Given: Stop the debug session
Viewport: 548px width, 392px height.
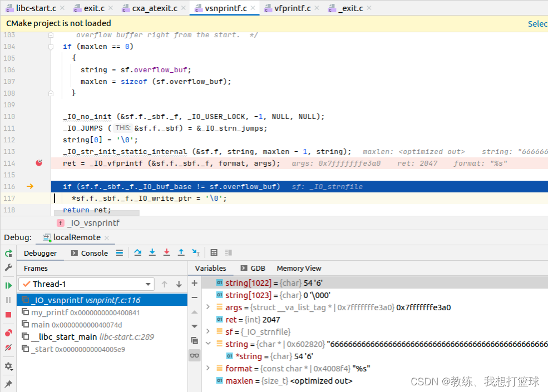Looking at the screenshot, I should click(8, 315).
